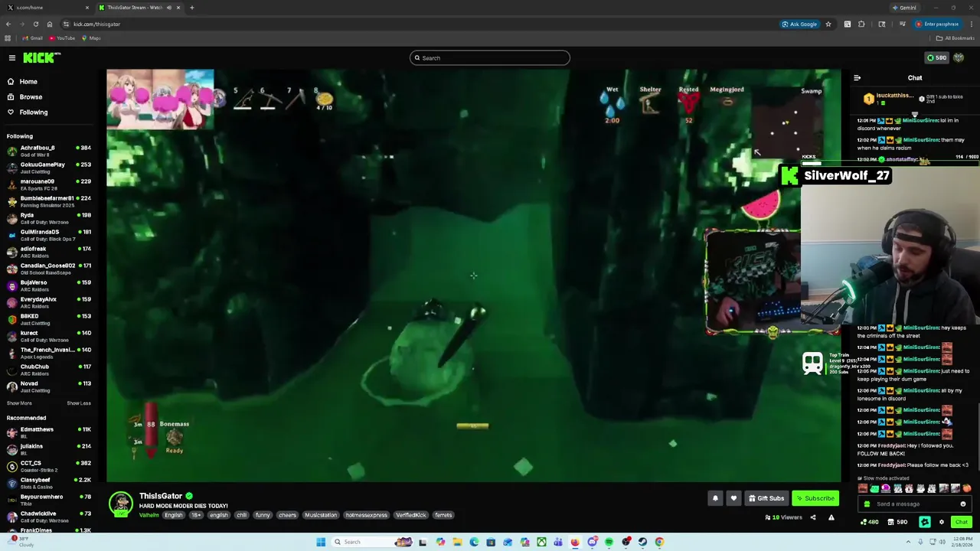Open Following in sidebar
This screenshot has width=980, height=551.
[28, 112]
